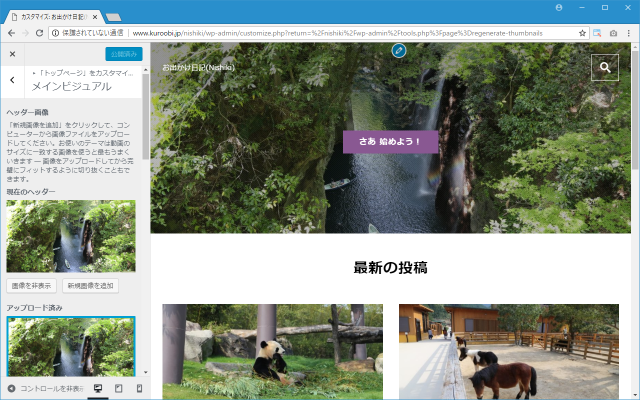This screenshot has width=640, height=400.
Task: Close the WordPress customizer panel
Action: pos(13,54)
